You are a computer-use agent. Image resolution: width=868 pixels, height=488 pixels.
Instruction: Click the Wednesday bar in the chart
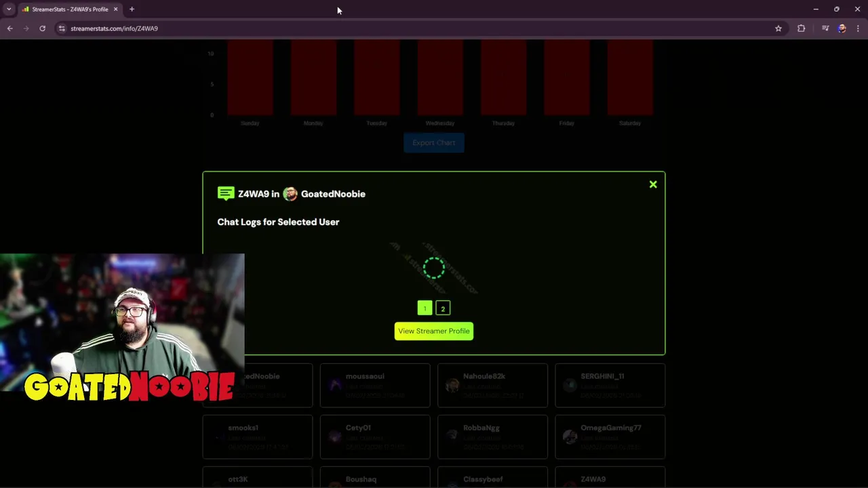pyautogui.click(x=440, y=77)
